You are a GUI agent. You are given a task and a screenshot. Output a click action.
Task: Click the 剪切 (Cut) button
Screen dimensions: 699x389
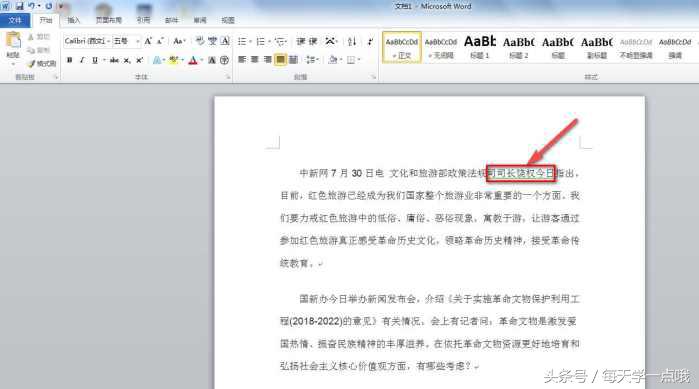click(x=39, y=37)
